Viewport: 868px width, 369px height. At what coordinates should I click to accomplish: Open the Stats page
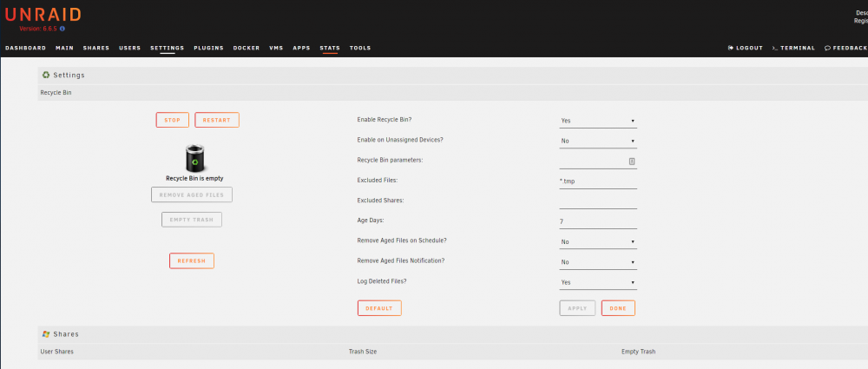click(x=330, y=49)
